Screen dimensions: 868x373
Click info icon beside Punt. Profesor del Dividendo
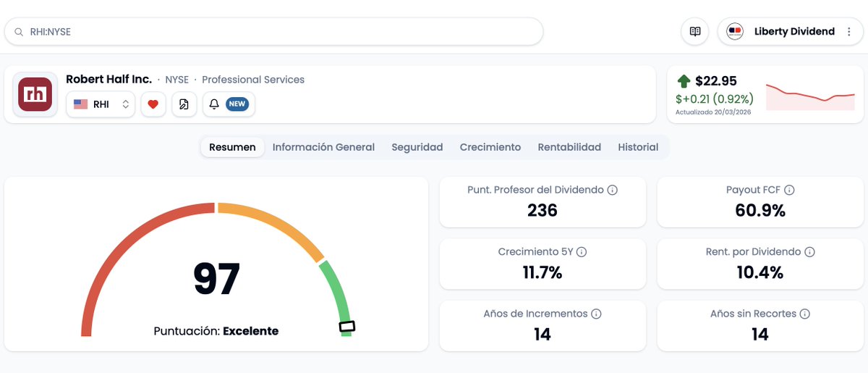(x=612, y=190)
